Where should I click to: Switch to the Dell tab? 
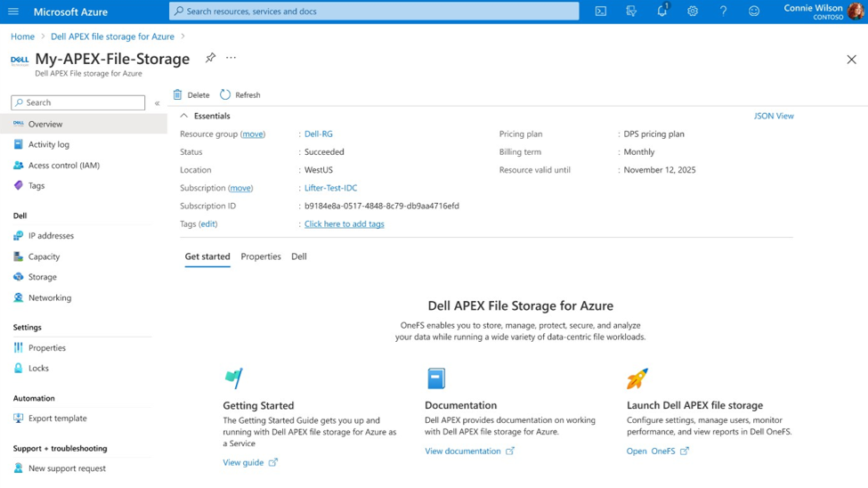point(299,256)
